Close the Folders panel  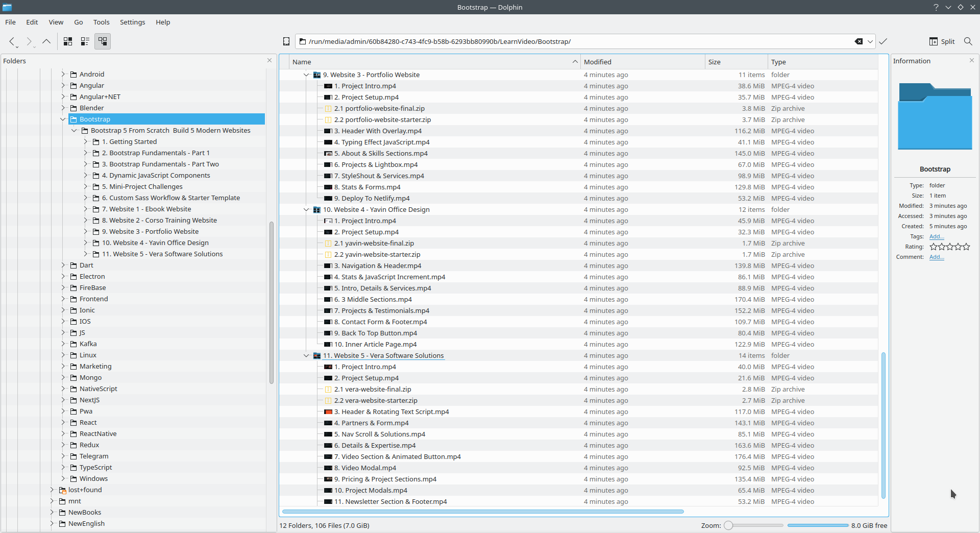tap(269, 60)
